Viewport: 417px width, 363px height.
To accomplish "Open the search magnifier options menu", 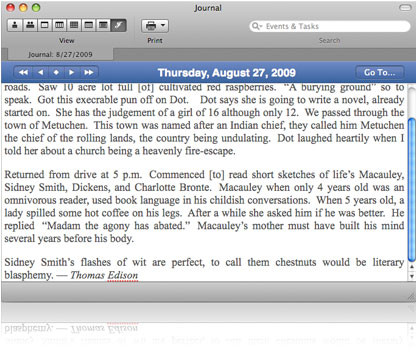I will click(257, 26).
